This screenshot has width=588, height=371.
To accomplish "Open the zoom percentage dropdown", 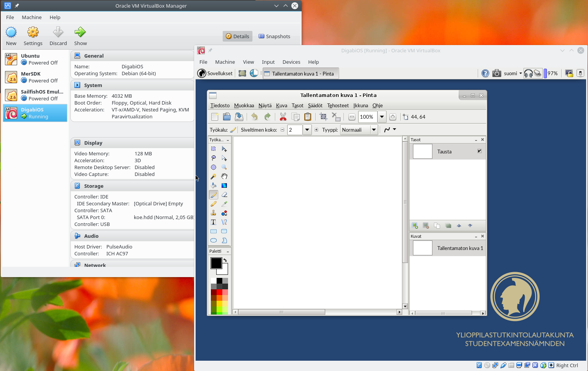I will 382,117.
